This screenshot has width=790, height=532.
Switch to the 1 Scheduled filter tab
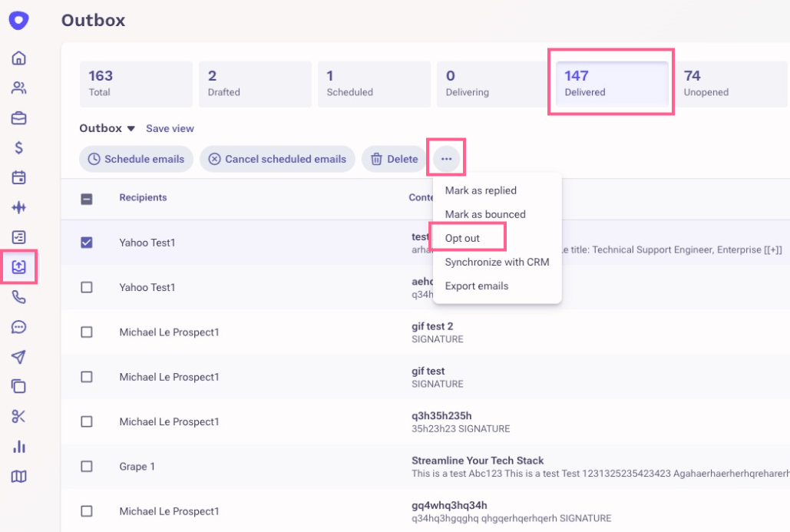click(x=374, y=84)
